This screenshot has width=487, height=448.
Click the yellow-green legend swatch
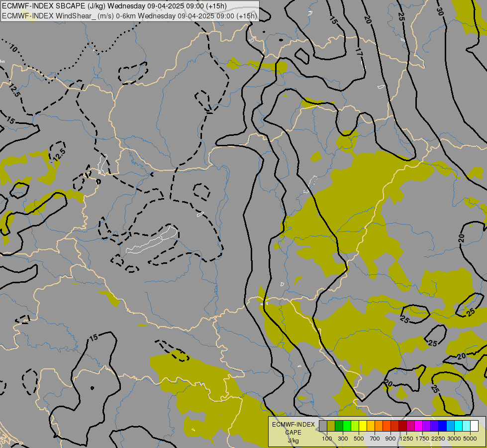coord(355,426)
